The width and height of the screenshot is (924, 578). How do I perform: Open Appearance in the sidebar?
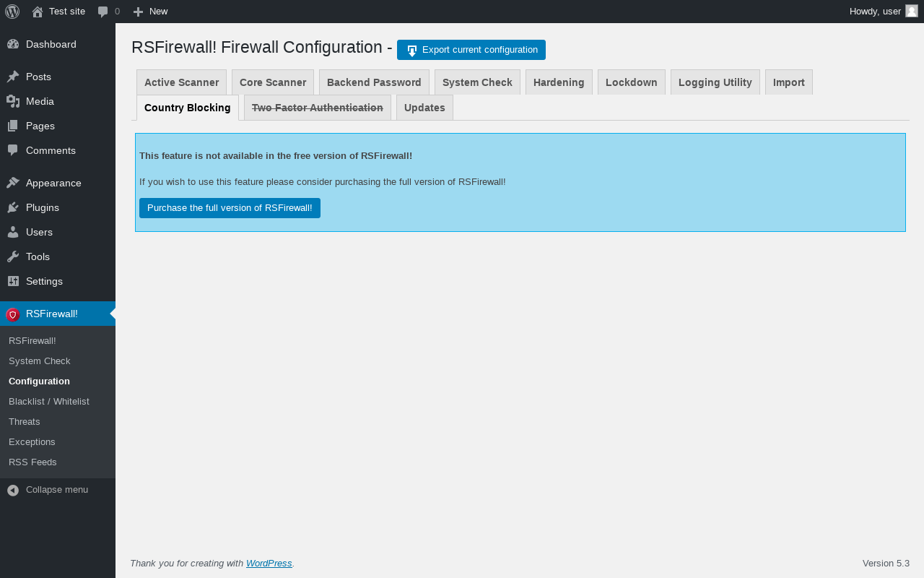pyautogui.click(x=58, y=183)
